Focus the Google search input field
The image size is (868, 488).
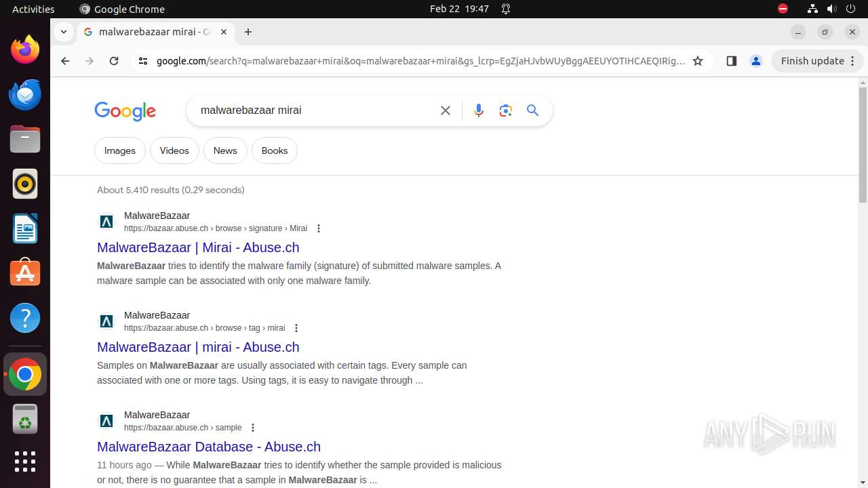pos(315,110)
